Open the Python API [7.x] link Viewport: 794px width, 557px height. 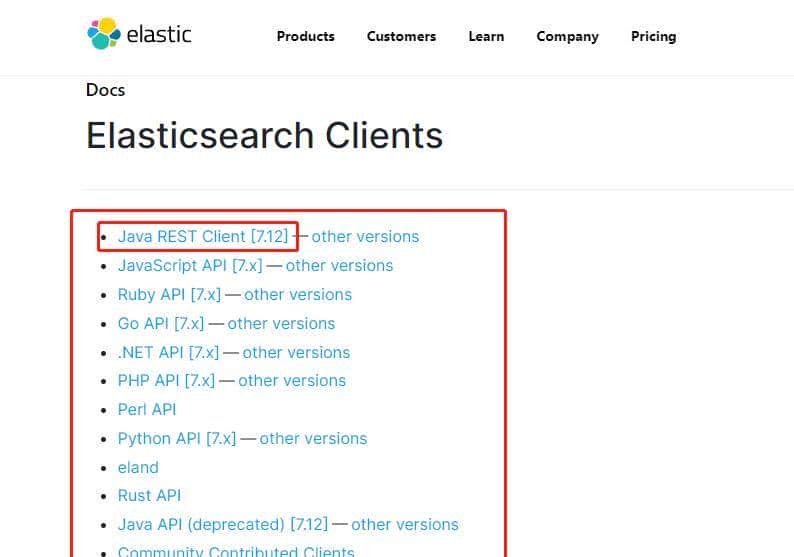coord(176,439)
